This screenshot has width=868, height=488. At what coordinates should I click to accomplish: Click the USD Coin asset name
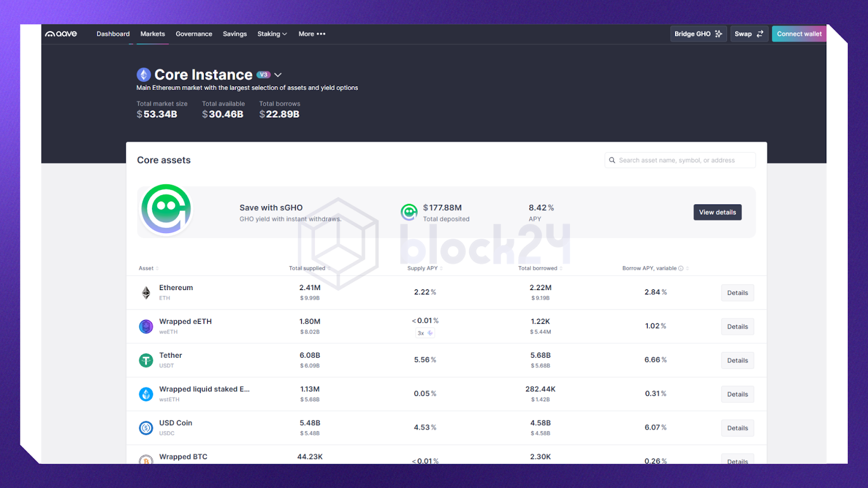[176, 423]
